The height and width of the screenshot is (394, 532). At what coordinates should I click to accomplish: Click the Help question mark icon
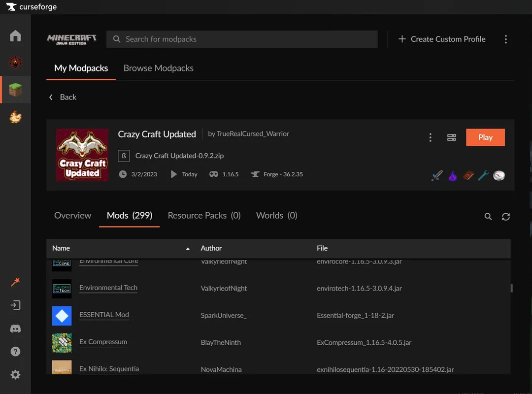point(15,352)
